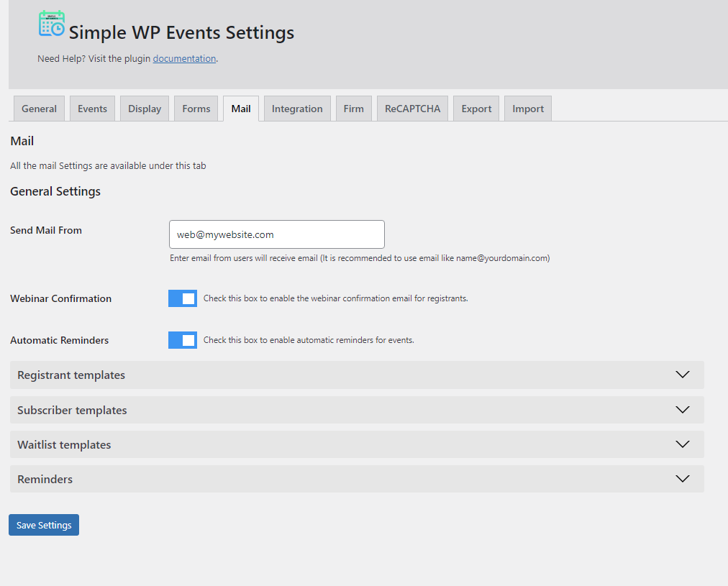Expand the Registrant templates section
Viewport: 728px width, 586px height.
point(357,375)
